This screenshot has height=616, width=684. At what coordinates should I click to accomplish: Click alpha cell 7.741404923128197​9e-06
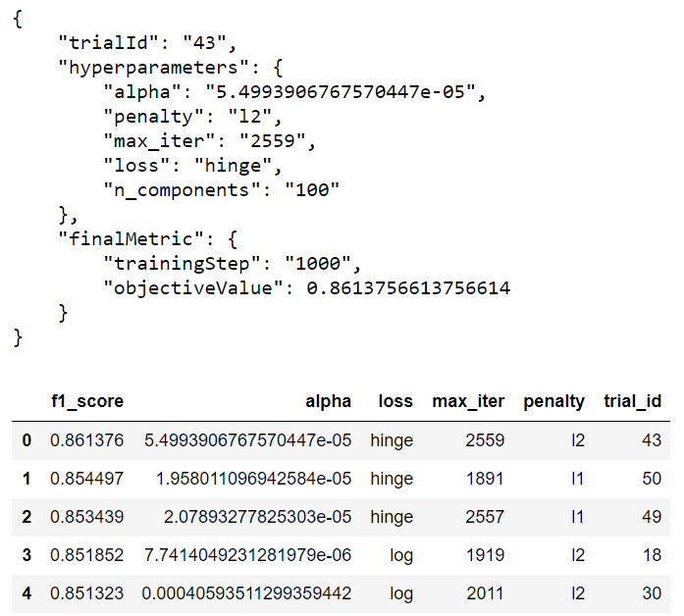point(247,555)
